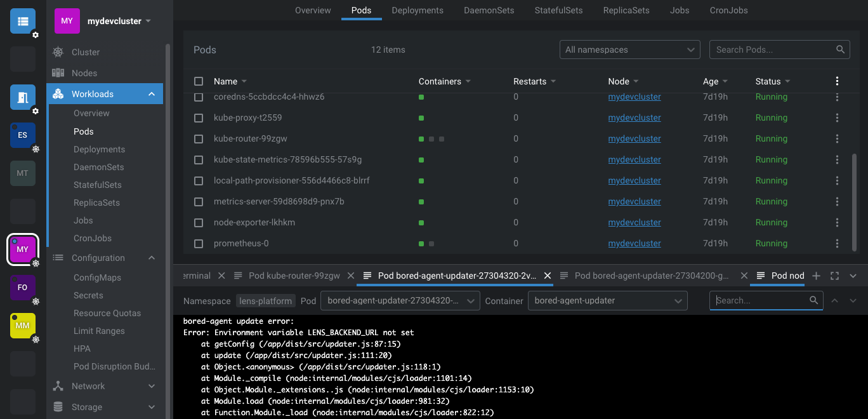Switch to the ReplicaSets tab
Image resolution: width=868 pixels, height=419 pixels.
click(626, 10)
